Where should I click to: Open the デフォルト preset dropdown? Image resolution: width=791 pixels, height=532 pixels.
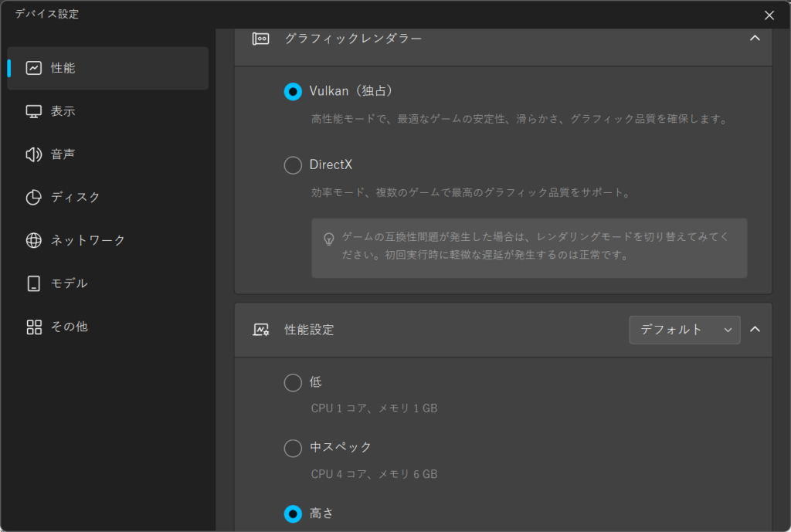coord(684,330)
